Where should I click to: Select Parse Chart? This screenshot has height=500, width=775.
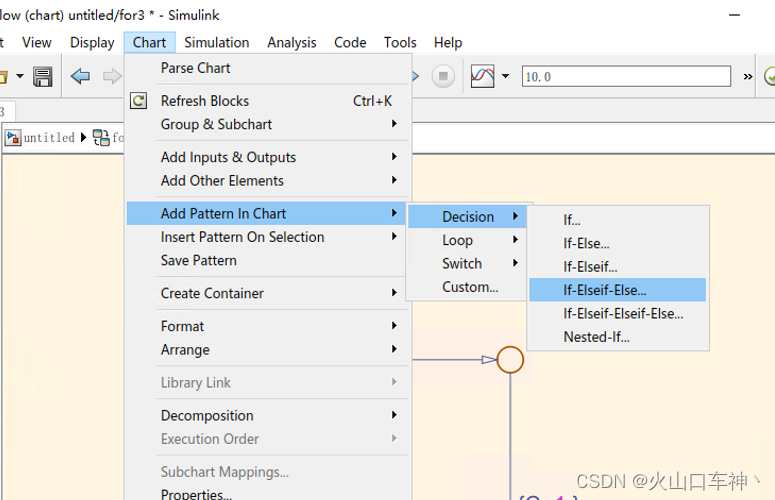pos(267,68)
